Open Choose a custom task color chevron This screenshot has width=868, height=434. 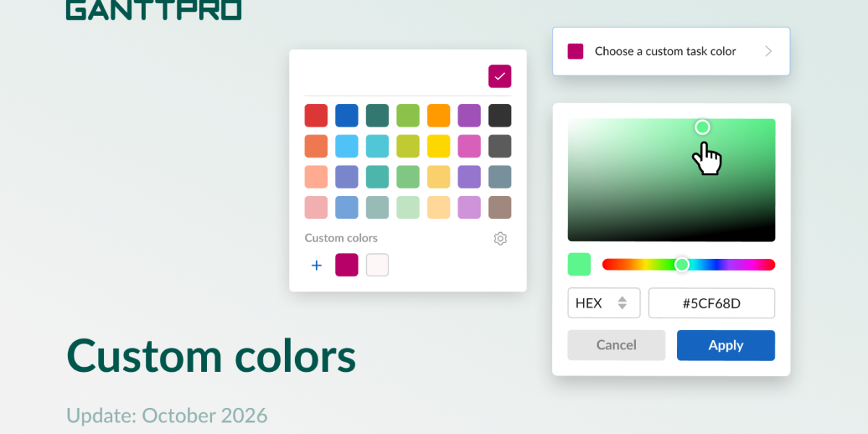point(768,51)
